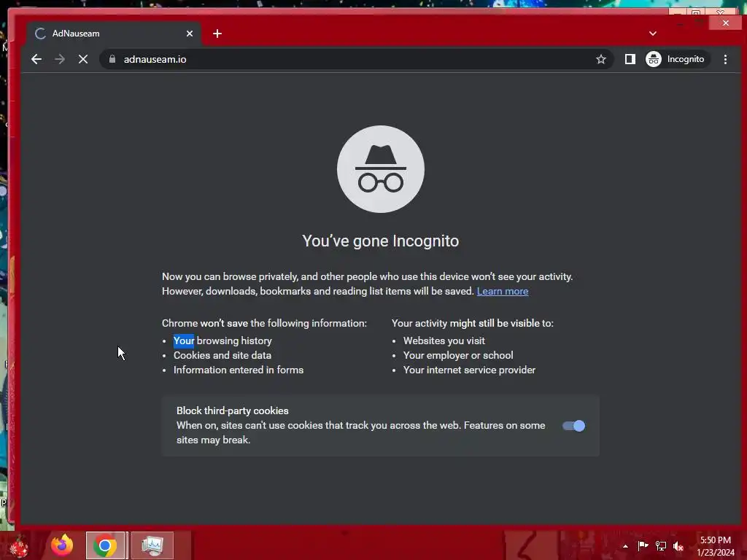Viewport: 747px width, 560px height.
Task: Open the network tray icon
Action: pos(661,545)
